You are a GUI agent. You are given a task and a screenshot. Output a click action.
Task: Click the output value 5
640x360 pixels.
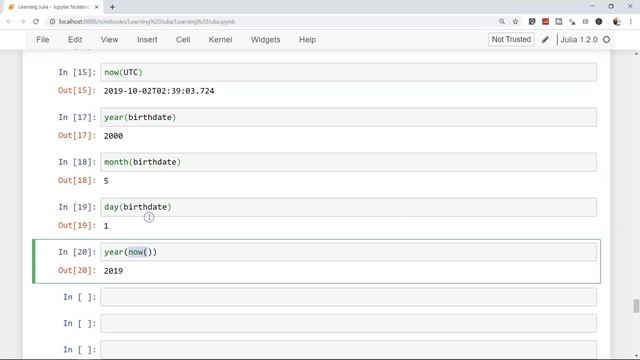click(106, 181)
